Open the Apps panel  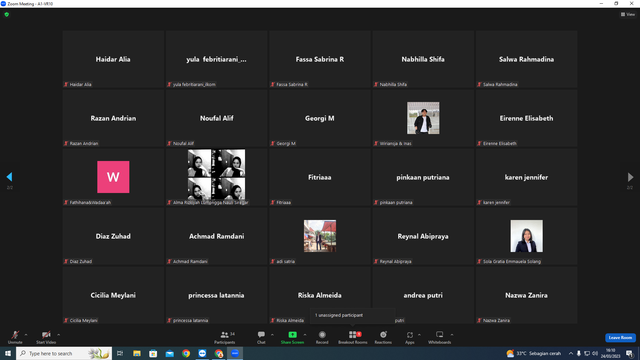coord(410,337)
